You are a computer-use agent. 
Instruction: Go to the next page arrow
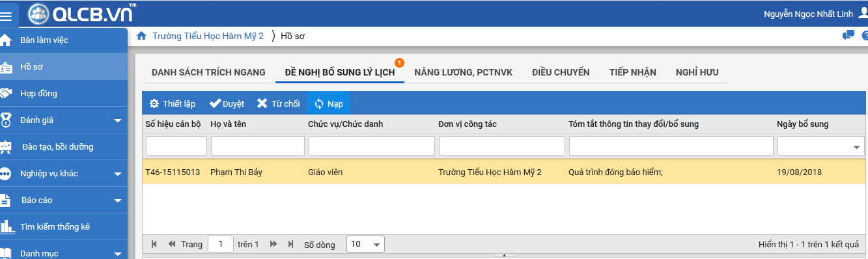(x=273, y=245)
